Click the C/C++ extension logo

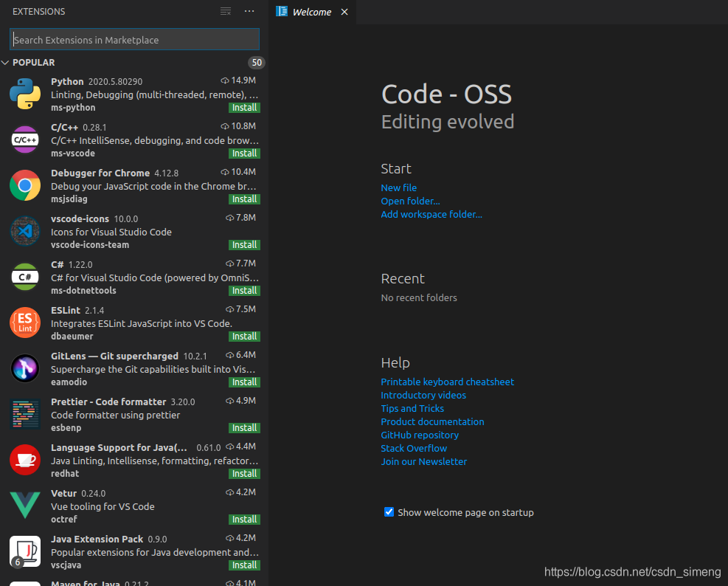25,139
